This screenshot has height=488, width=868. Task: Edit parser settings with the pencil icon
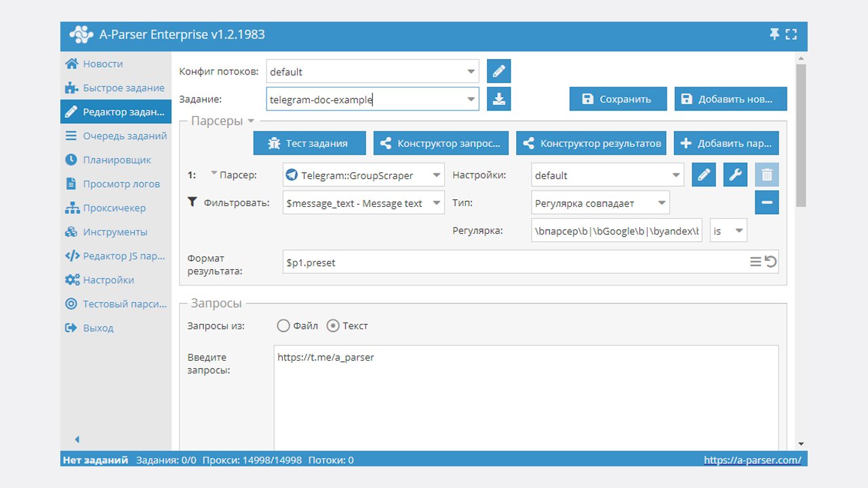[704, 175]
